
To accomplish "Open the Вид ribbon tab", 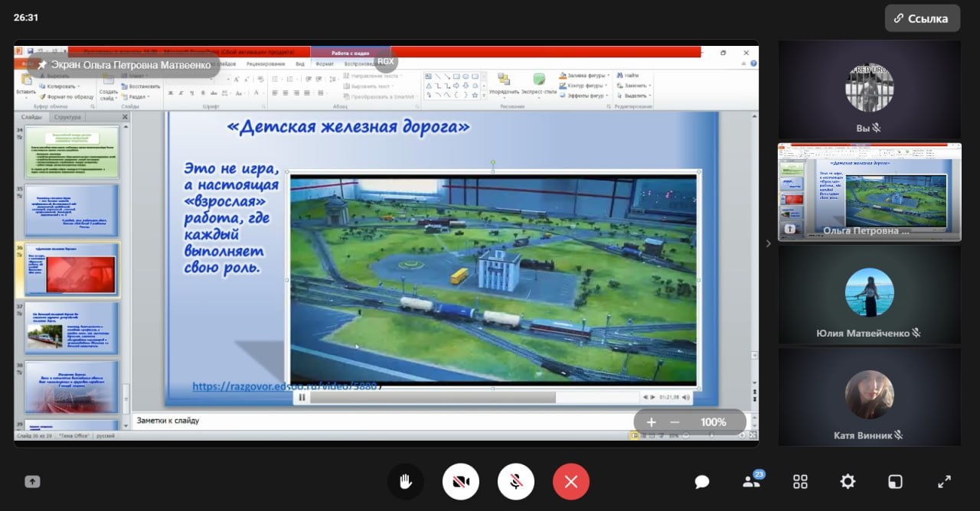I will pyautogui.click(x=300, y=64).
